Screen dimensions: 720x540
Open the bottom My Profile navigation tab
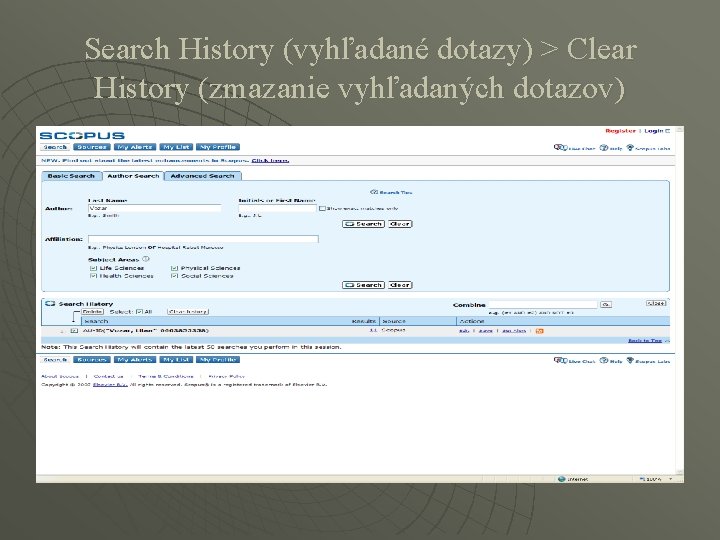coord(218,360)
